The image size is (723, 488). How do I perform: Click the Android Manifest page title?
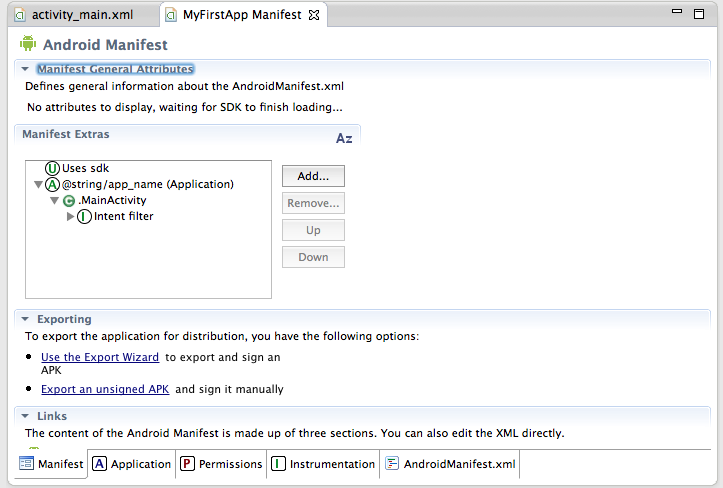tap(105, 45)
